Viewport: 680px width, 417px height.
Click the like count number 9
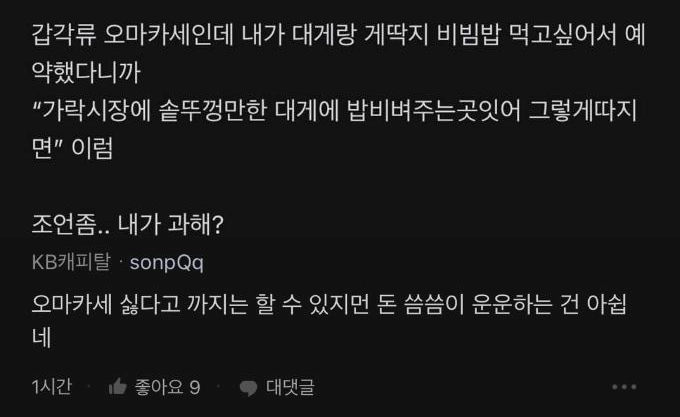pyautogui.click(x=195, y=387)
